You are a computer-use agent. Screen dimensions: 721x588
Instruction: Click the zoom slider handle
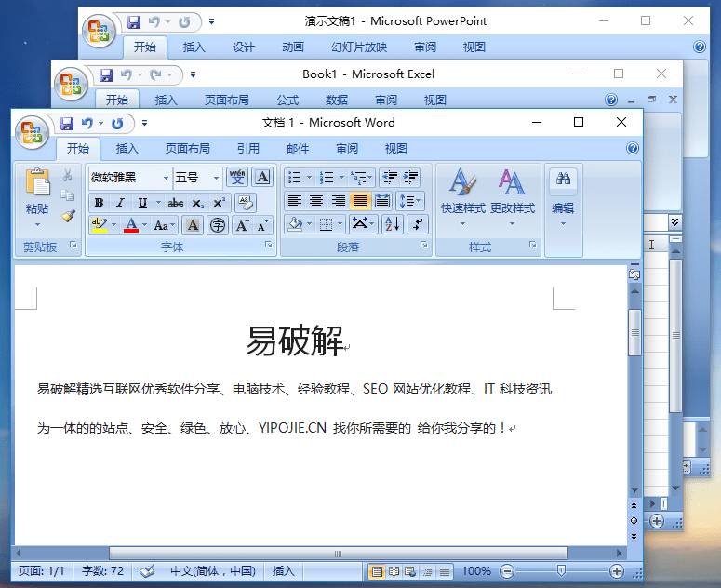(x=561, y=571)
